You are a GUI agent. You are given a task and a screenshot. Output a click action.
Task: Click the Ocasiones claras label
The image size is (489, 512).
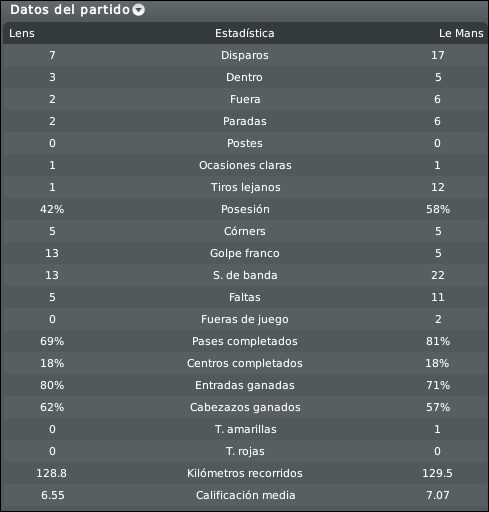245,165
